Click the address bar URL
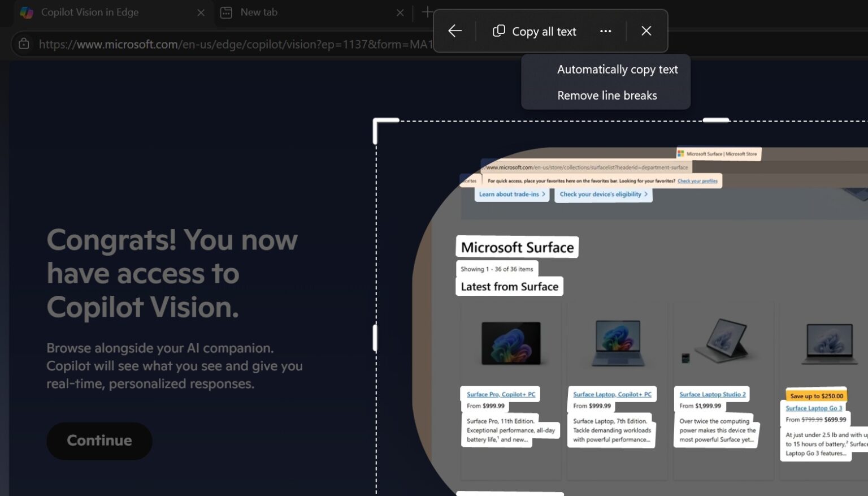 [226, 44]
